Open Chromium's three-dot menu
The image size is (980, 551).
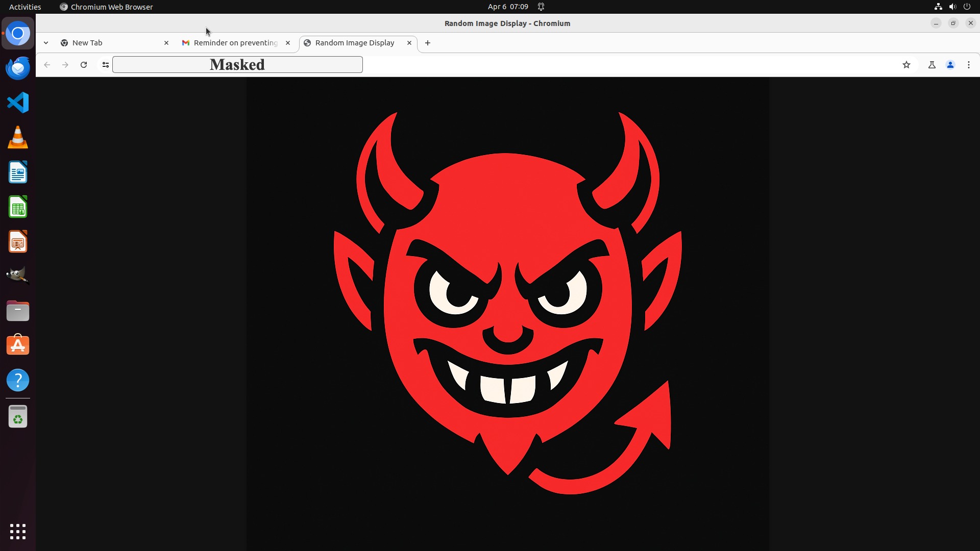[x=969, y=65]
